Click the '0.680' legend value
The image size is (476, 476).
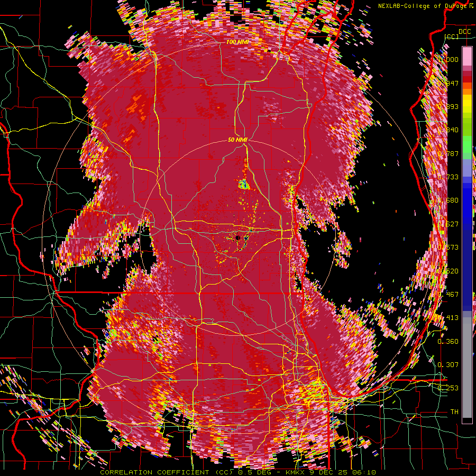click(x=448, y=200)
